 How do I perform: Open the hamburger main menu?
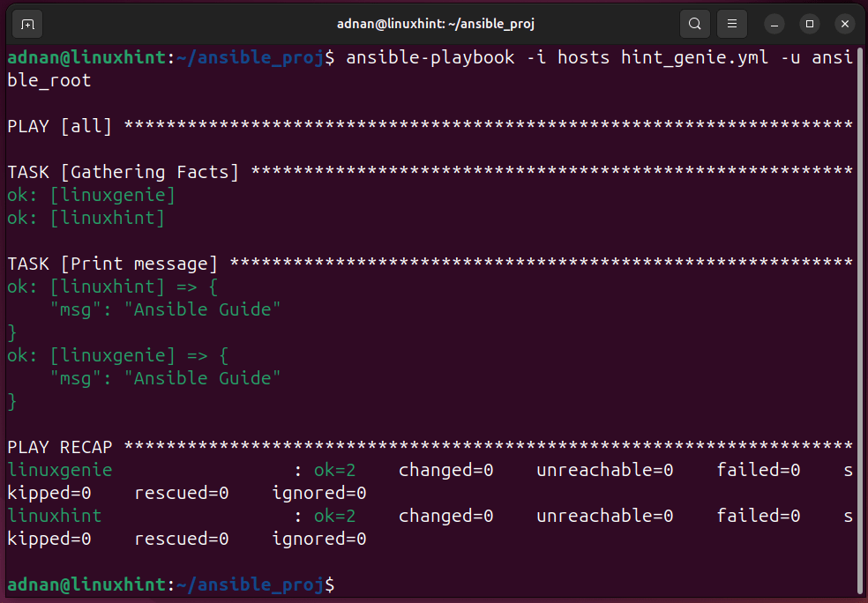732,24
